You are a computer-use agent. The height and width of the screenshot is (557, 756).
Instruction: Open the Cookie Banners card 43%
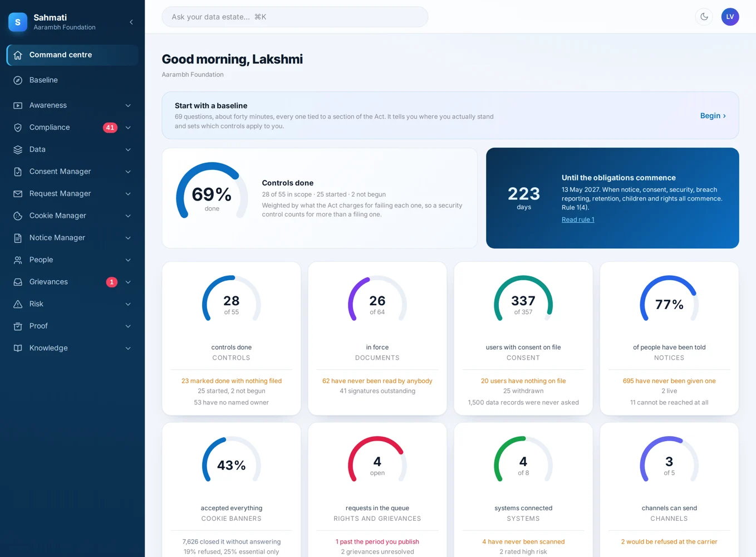(x=232, y=490)
